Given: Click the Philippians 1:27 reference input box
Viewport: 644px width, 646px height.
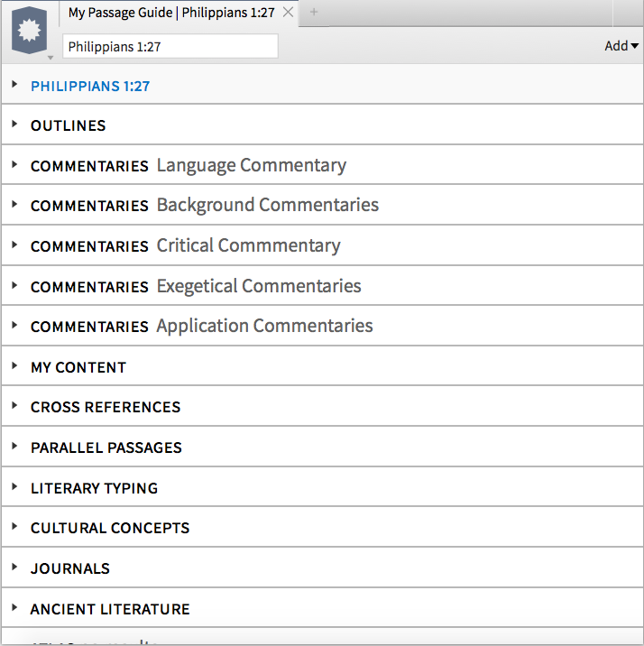Looking at the screenshot, I should click(170, 46).
